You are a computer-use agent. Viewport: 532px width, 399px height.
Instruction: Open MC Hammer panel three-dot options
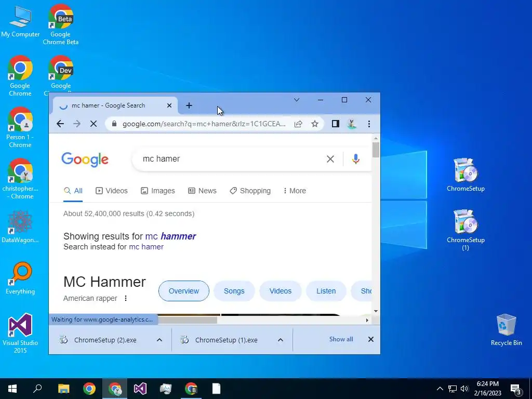[126, 298]
